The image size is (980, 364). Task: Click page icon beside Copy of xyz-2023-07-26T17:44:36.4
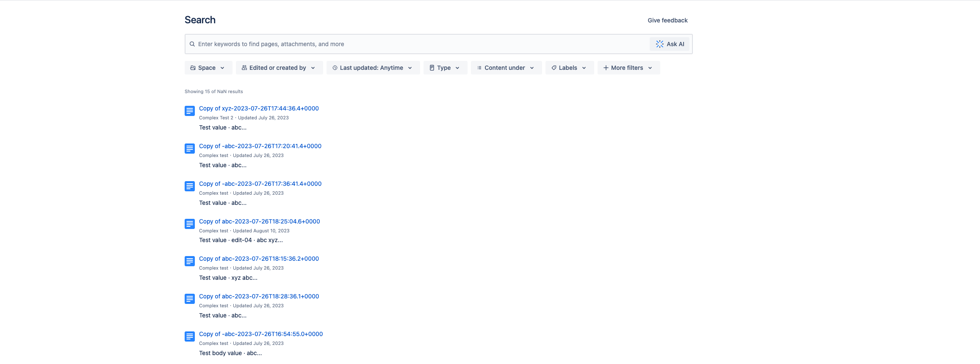[190, 111]
